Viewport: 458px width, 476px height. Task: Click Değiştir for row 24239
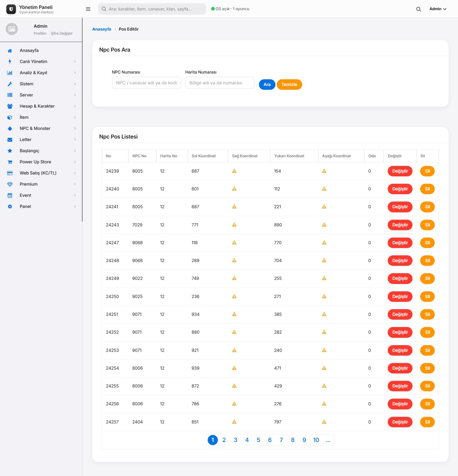click(400, 171)
